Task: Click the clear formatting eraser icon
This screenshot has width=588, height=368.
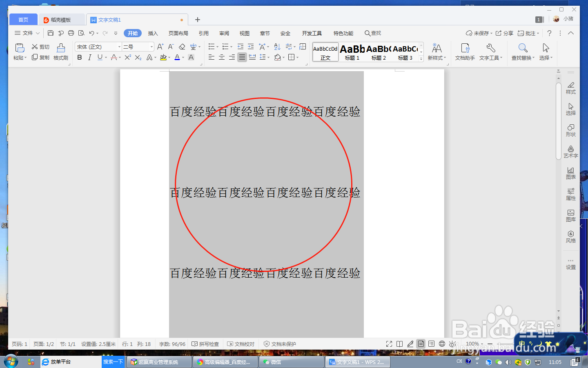Action: coord(182,47)
